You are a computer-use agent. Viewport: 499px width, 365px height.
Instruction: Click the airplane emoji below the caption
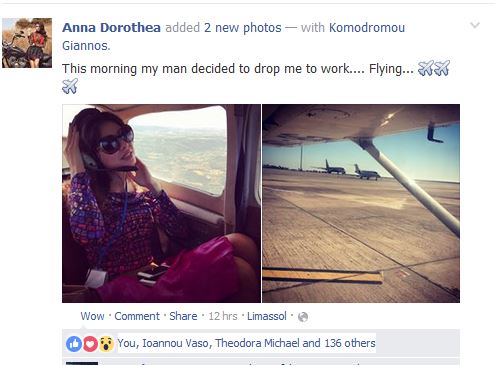point(70,86)
